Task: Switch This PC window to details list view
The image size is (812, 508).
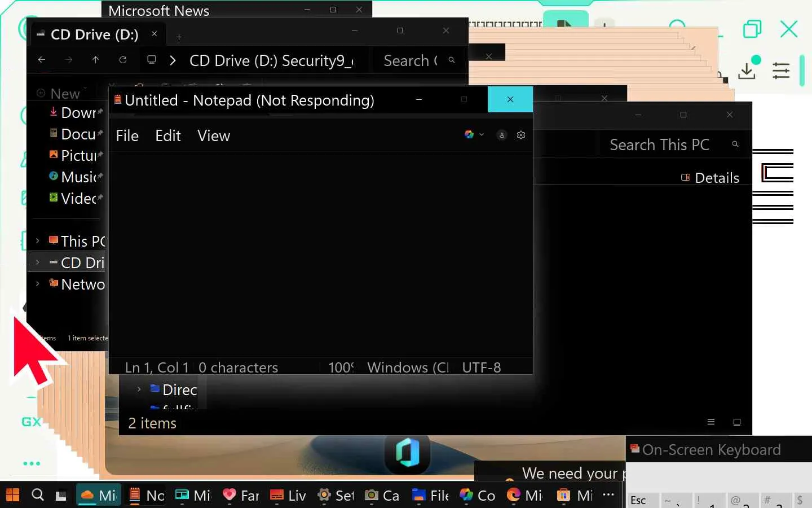Action: click(711, 422)
